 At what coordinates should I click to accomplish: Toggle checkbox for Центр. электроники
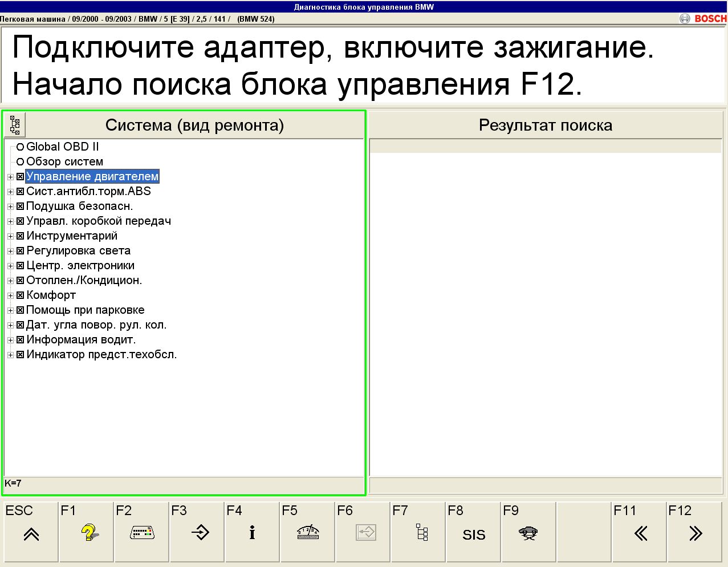tap(20, 266)
